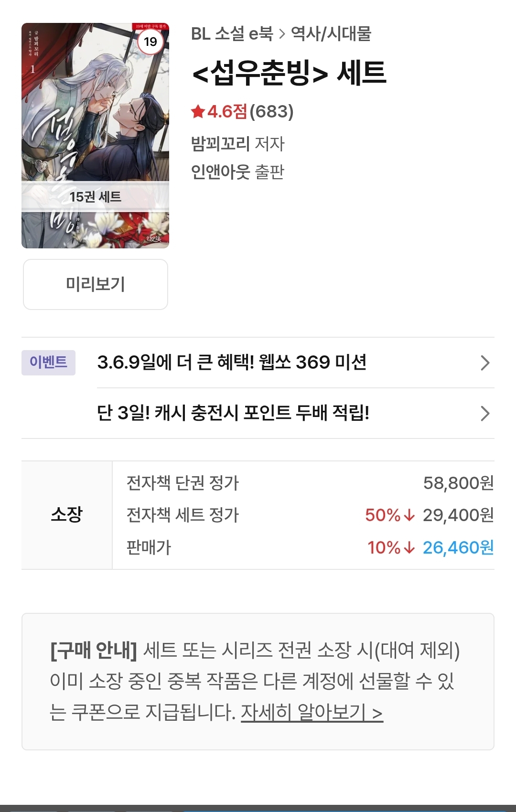Open the (683) review count
This screenshot has width=516, height=812.
pos(271,112)
